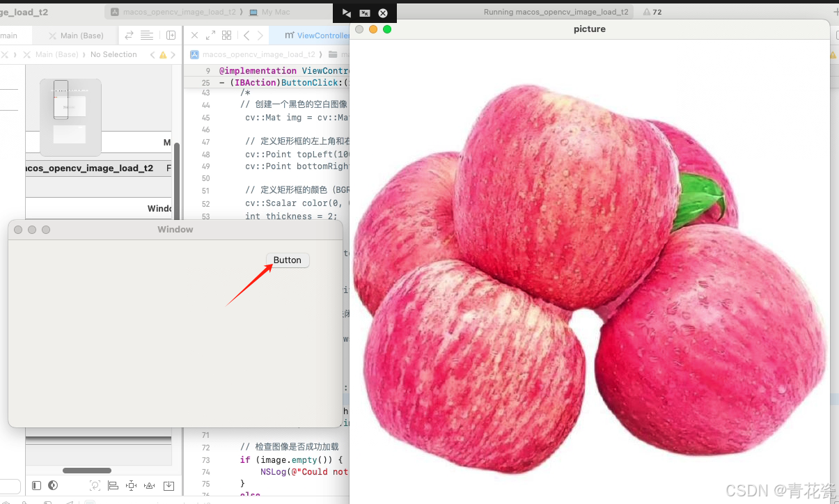This screenshot has height=504, width=839.
Task: Click the @implementation ViewController line
Action: 283,71
